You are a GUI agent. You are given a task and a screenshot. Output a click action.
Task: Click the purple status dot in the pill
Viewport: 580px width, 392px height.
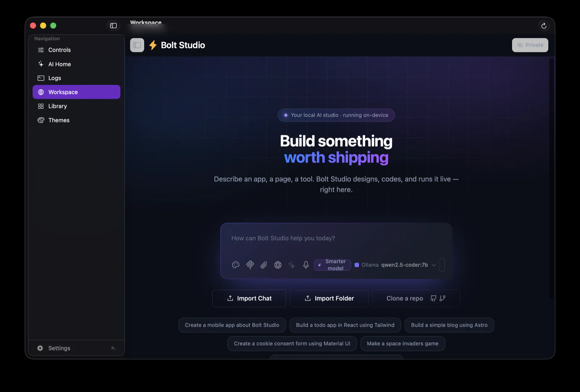pos(286,115)
